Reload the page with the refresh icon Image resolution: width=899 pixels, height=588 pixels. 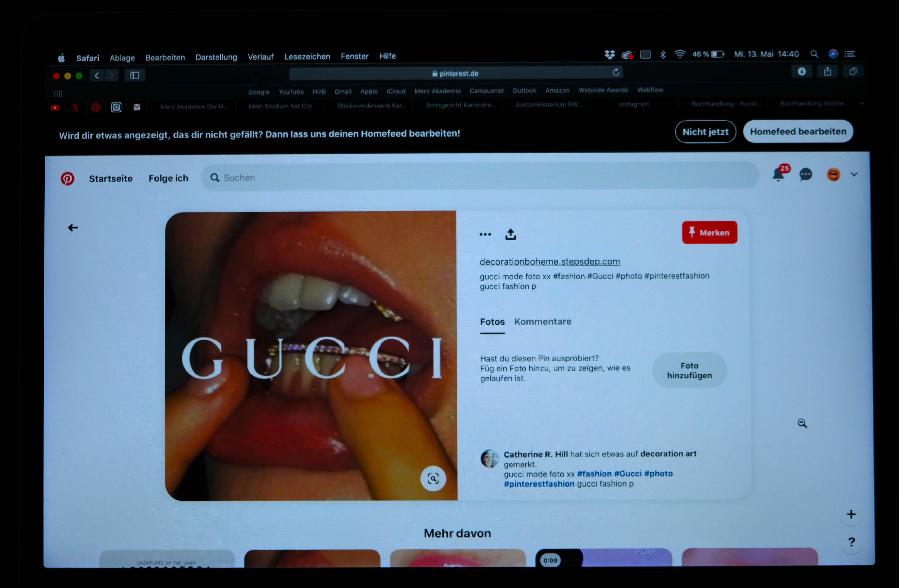click(x=616, y=73)
